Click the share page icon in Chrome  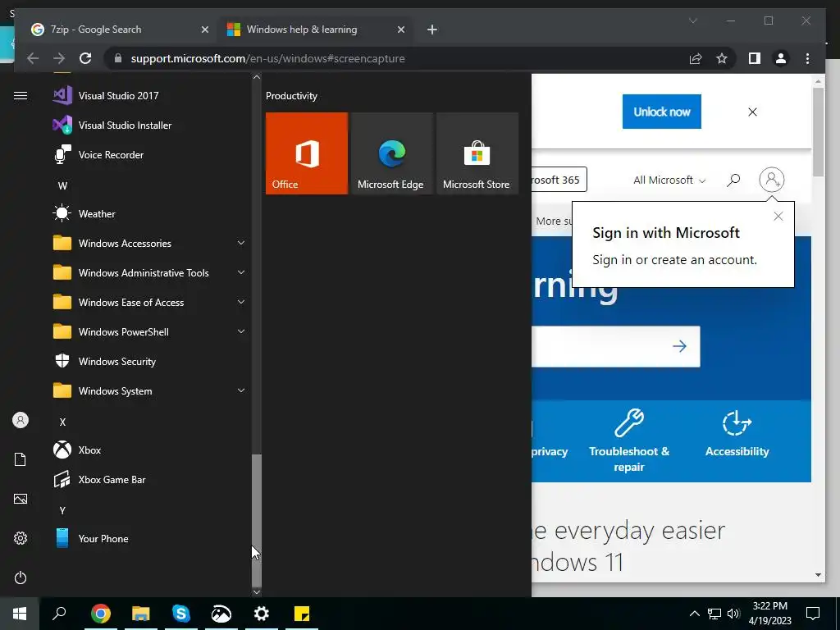[x=696, y=58]
